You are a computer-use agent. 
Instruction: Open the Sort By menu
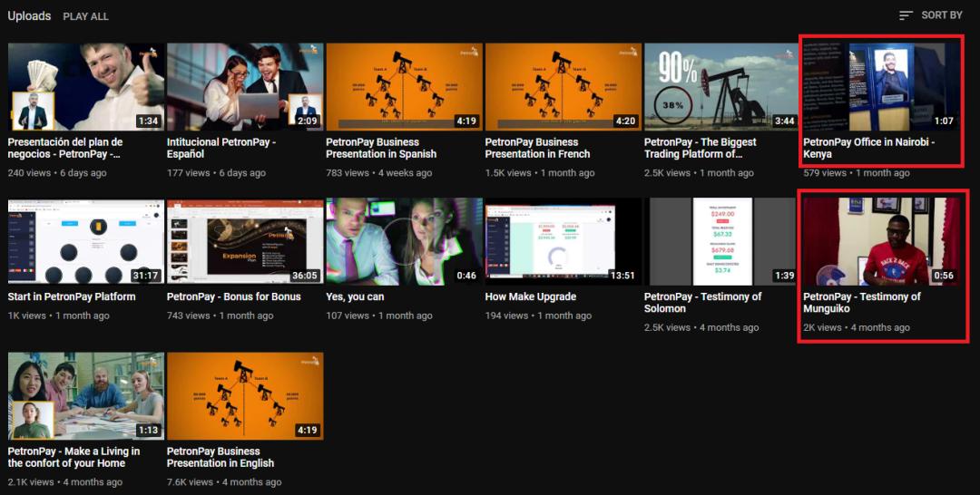(x=931, y=15)
